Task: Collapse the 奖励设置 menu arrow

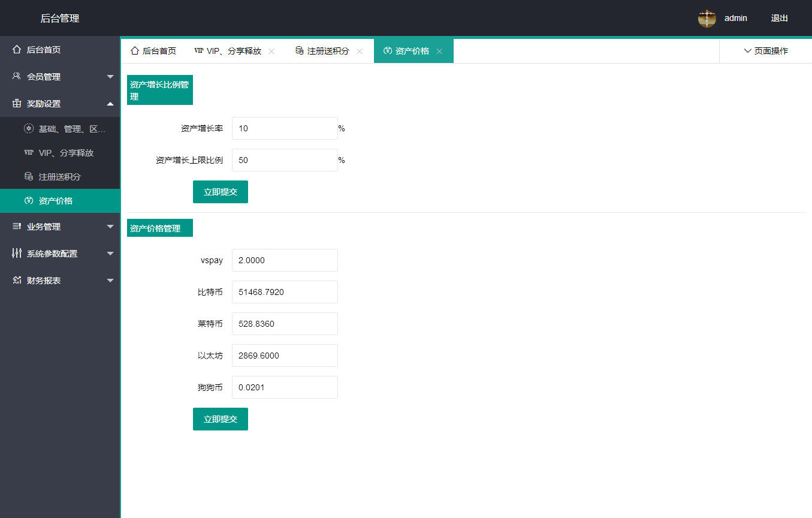Action: pyautogui.click(x=110, y=104)
